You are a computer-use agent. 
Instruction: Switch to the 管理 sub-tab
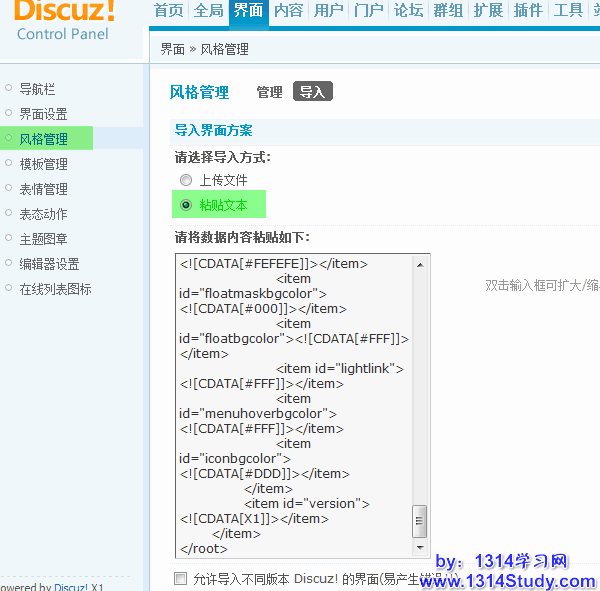click(x=269, y=92)
